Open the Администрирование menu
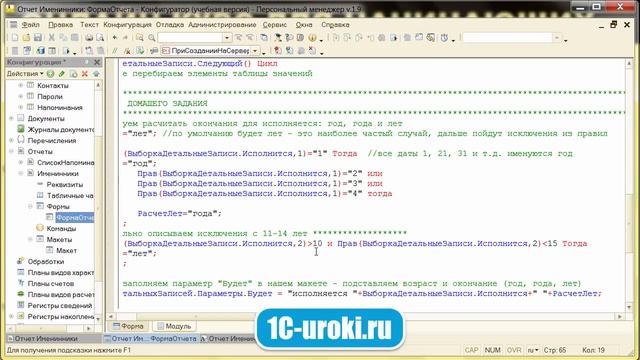Viewport: 640px width, 360px height. (222, 24)
